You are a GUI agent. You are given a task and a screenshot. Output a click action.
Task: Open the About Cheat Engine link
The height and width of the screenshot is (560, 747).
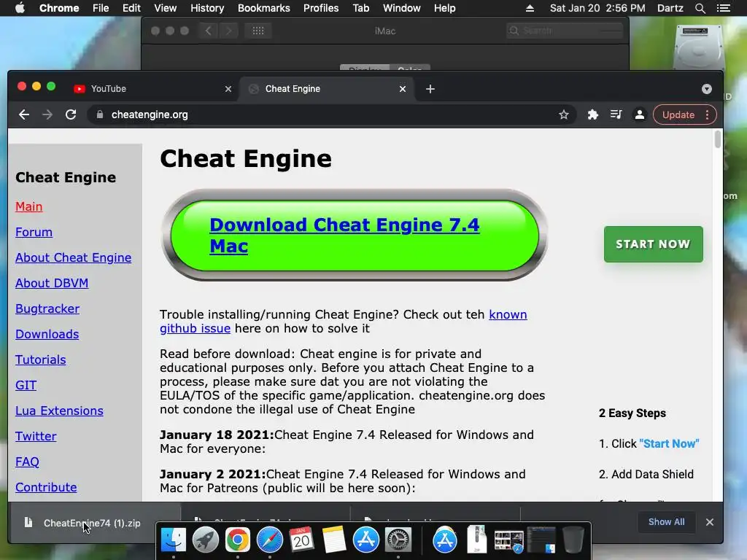coord(74,257)
